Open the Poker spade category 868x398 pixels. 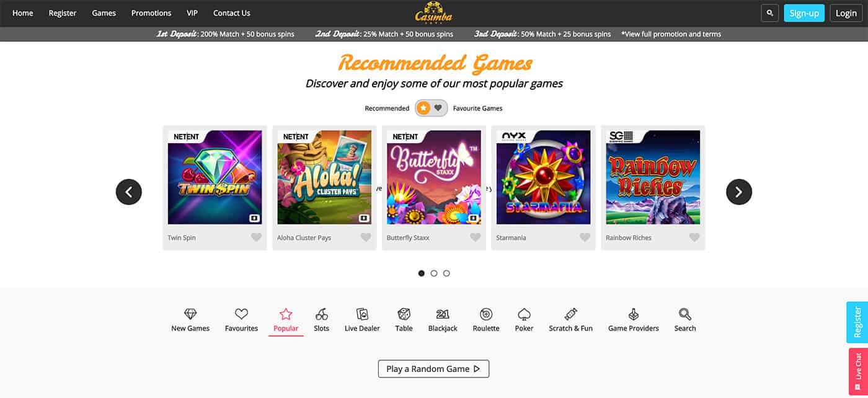tap(524, 314)
